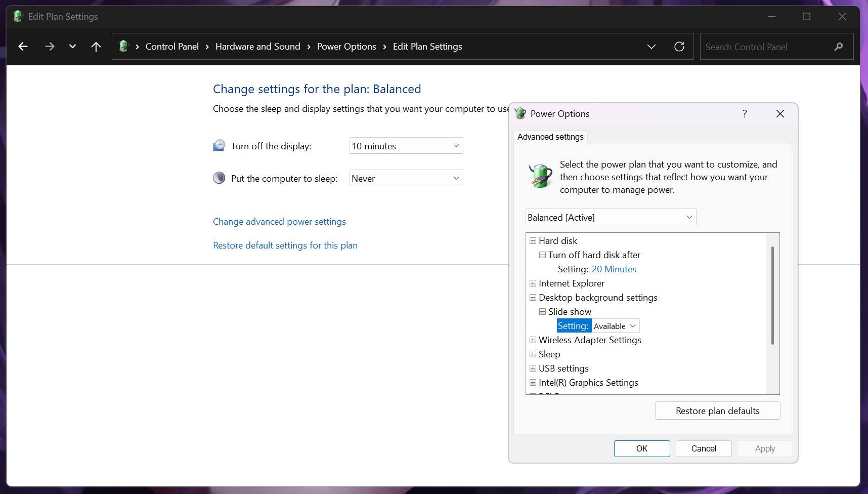This screenshot has height=494, width=868.
Task: Select the Internet Explorer tree label
Action: (x=572, y=283)
